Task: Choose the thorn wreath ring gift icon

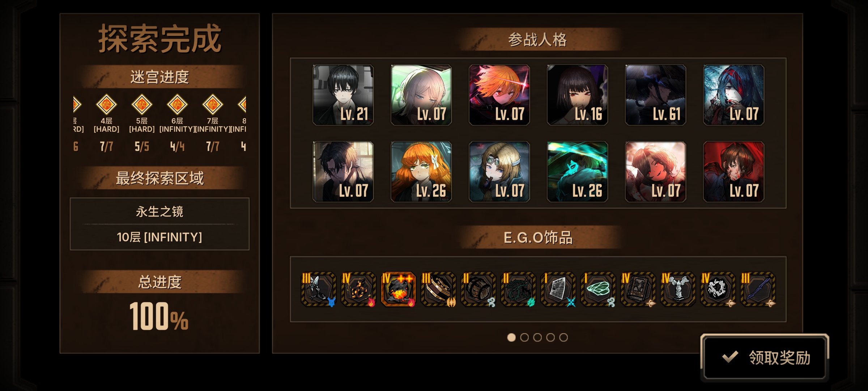Action: [718, 289]
